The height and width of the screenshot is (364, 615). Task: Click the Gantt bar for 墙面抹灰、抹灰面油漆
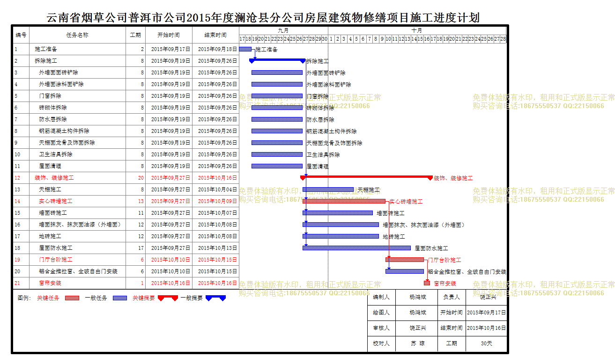click(341, 225)
